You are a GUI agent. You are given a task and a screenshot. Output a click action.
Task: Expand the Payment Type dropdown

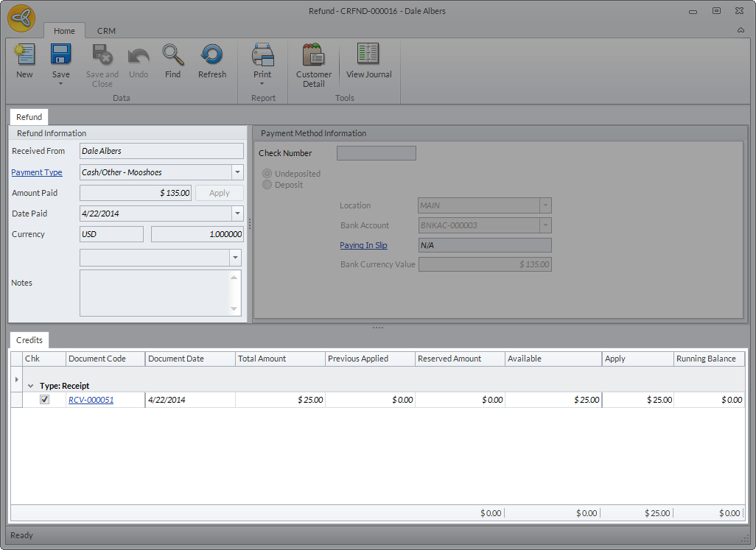[x=237, y=172]
